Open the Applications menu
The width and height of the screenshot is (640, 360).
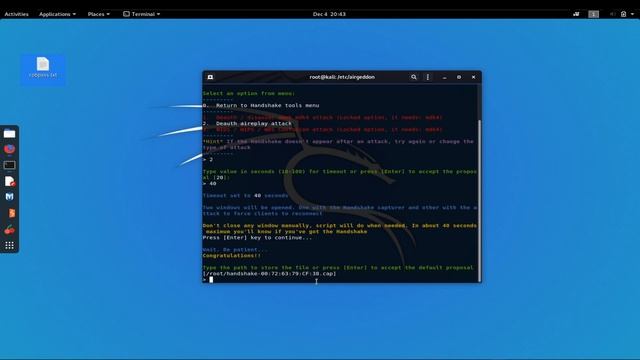[x=57, y=14]
